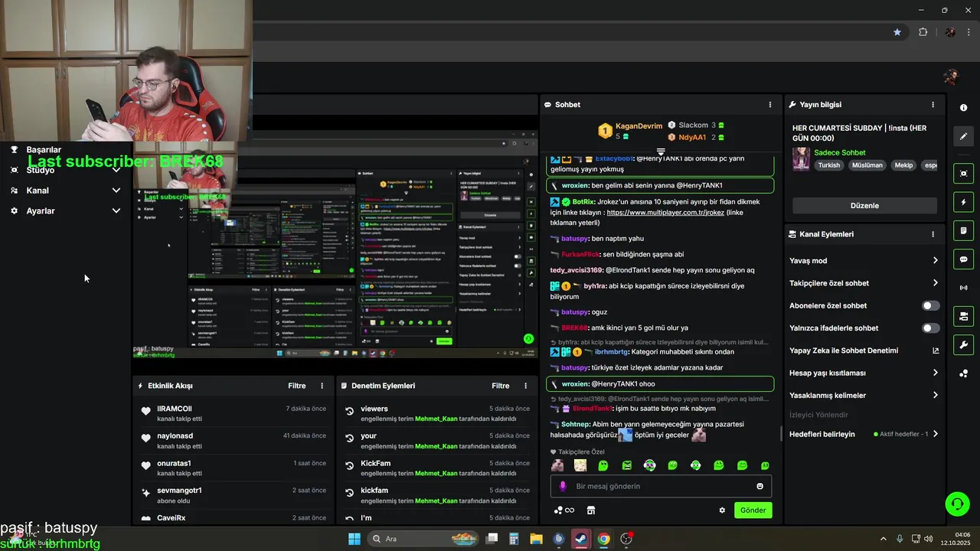The width and height of the screenshot is (980, 551).
Task: Send message with Gönder button
Action: pos(753,510)
